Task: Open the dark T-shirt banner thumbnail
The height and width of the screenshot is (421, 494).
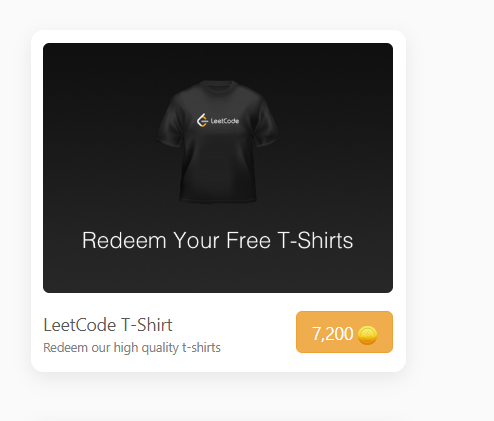Action: coord(218,168)
